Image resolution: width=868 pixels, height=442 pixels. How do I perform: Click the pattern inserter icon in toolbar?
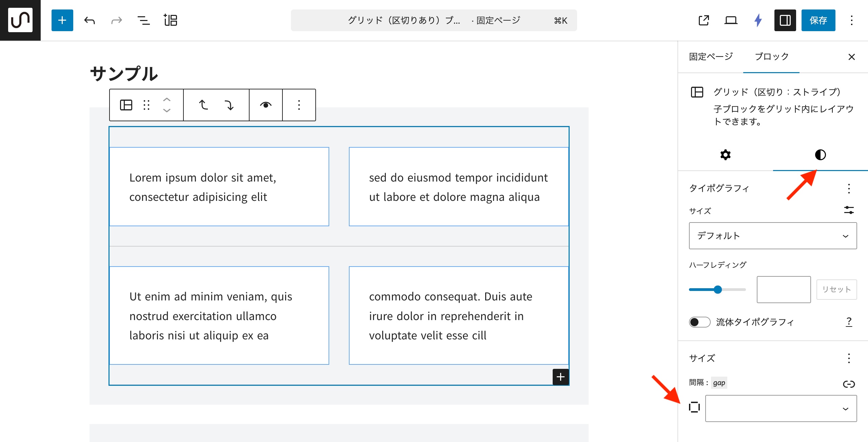pos(171,20)
